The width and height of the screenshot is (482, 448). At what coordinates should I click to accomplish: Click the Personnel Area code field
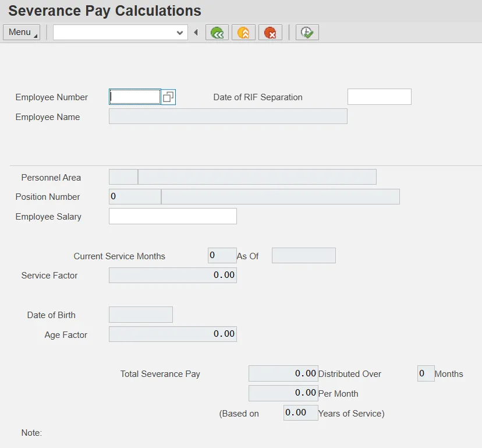pos(123,177)
